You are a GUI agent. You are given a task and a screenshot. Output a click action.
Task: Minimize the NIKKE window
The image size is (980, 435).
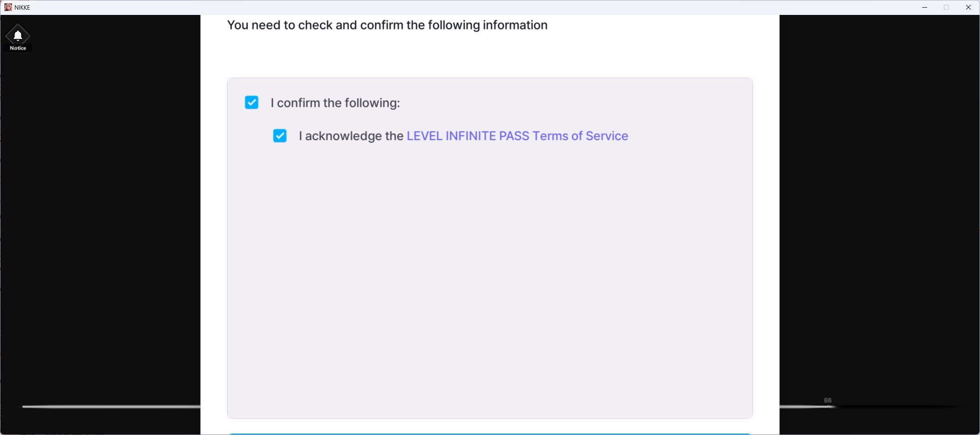click(924, 7)
